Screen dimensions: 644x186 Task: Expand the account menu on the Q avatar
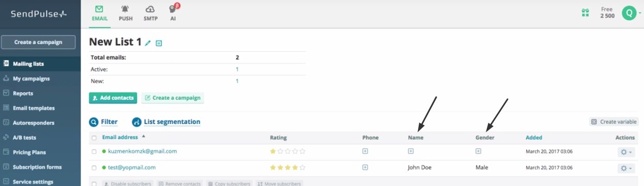click(x=631, y=13)
